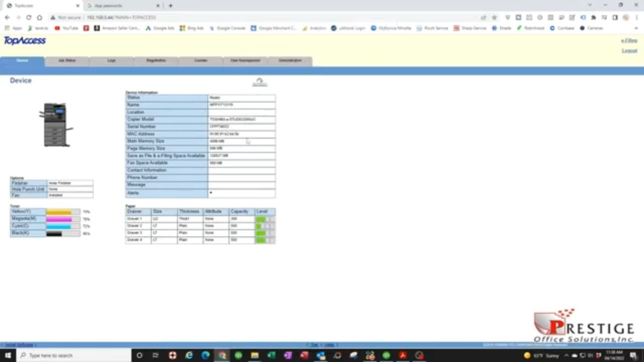The image size is (644, 362).
Task: Open the Sharp Service bookmark
Action: click(470, 28)
